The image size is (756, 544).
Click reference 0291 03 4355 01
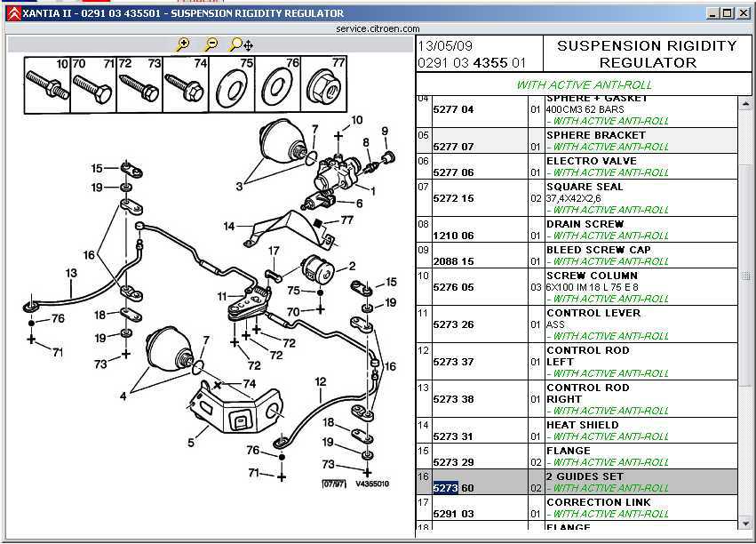pos(472,63)
